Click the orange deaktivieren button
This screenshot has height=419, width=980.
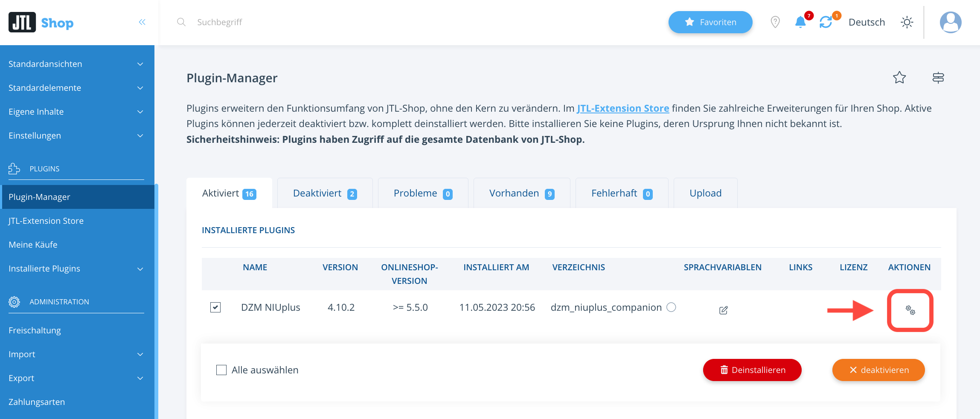[x=878, y=370]
